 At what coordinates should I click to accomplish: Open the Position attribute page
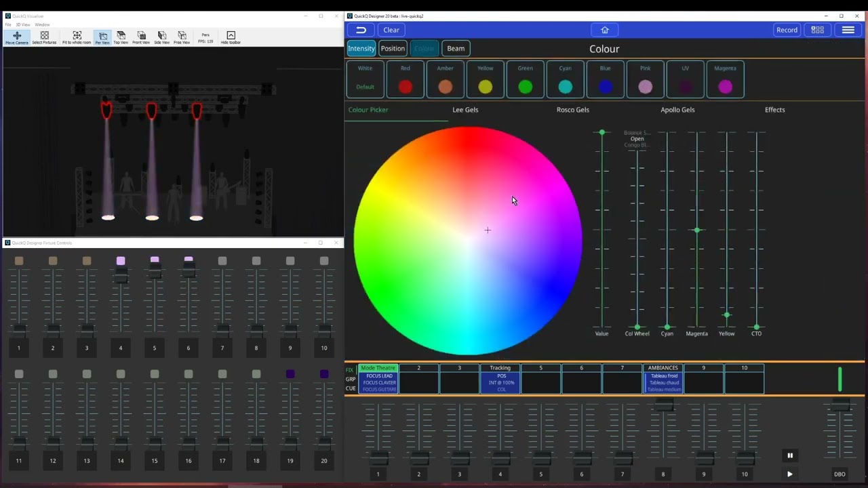(x=393, y=48)
